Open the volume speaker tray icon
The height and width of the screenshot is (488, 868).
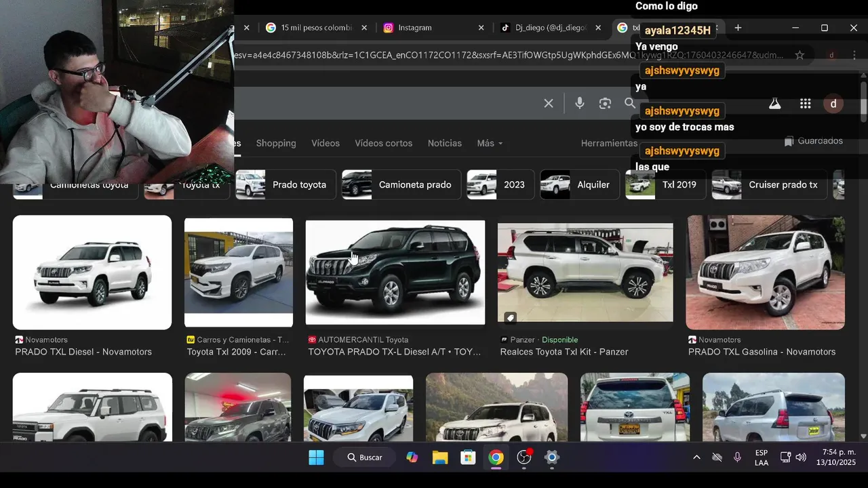(x=801, y=457)
